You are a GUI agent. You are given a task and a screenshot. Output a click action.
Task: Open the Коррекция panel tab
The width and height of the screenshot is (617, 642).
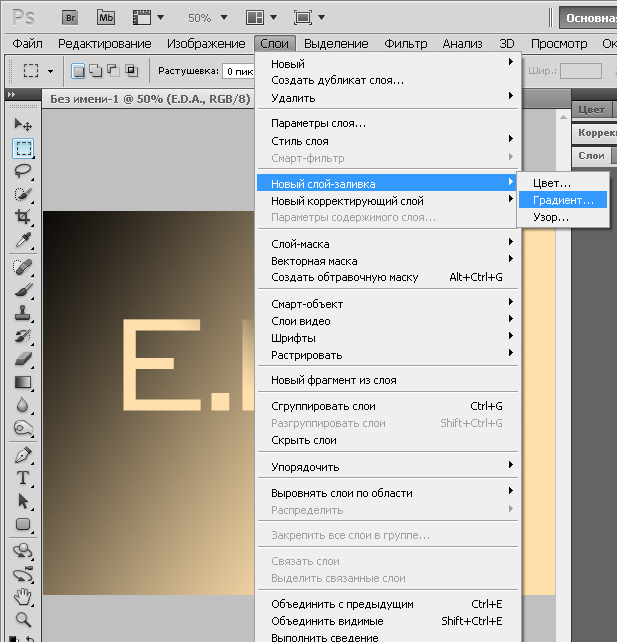[595, 133]
